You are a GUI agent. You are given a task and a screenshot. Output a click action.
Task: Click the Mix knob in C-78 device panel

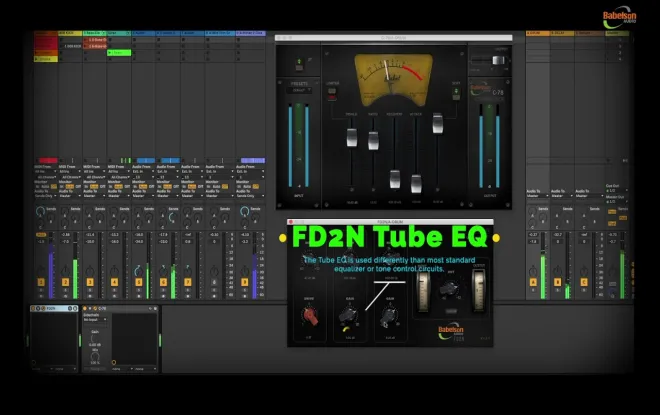tap(95, 356)
